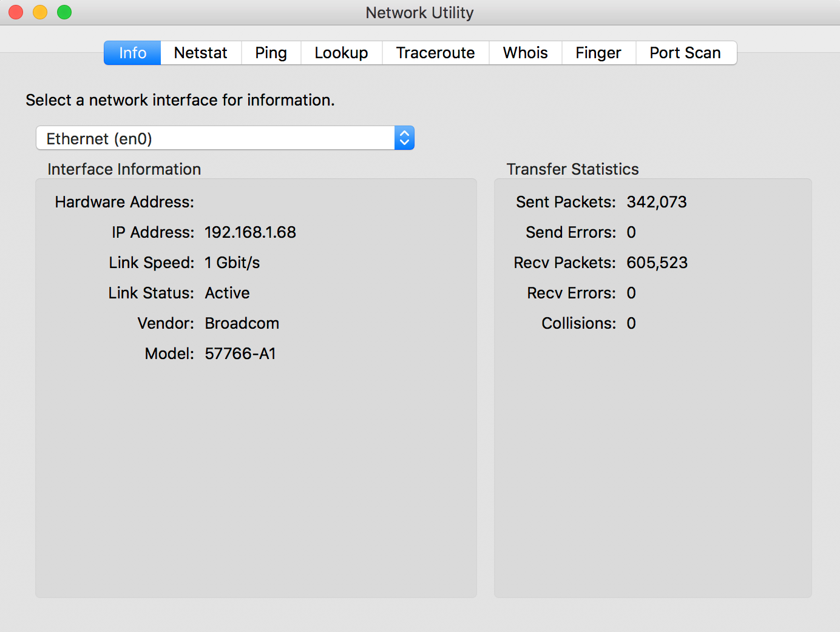This screenshot has width=840, height=632.
Task: Open the Whois tab
Action: point(525,53)
